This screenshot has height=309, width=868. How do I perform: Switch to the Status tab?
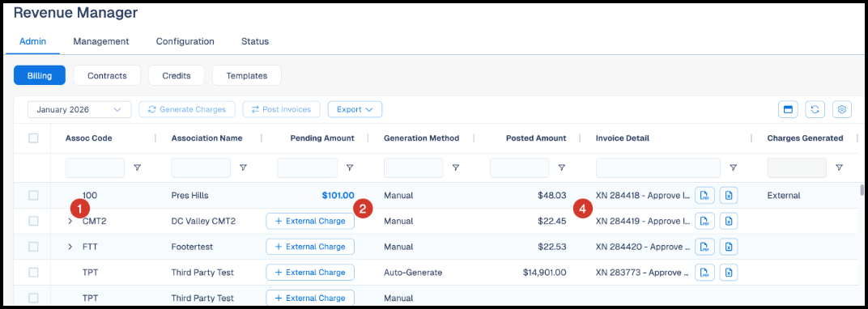point(255,41)
